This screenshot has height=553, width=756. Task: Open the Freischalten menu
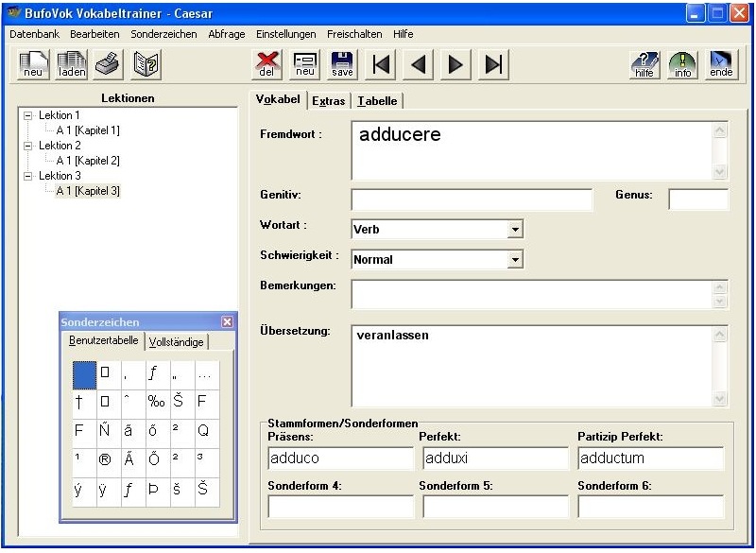click(354, 34)
